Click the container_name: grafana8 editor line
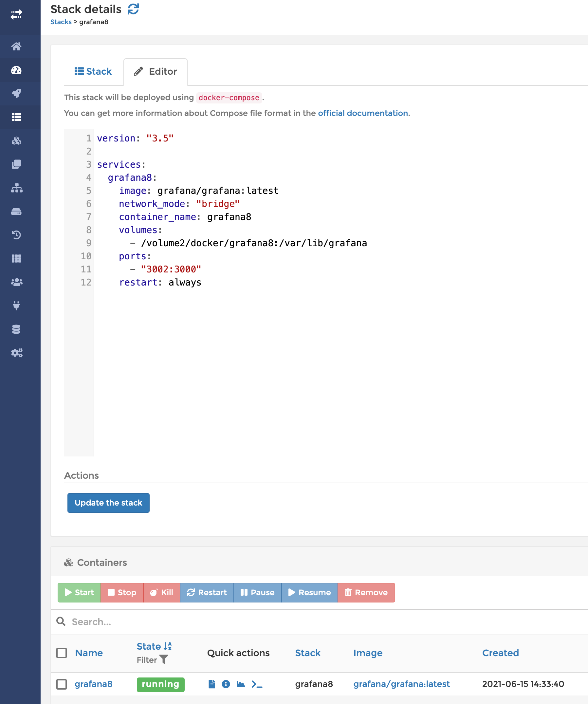This screenshot has height=704, width=588. (x=185, y=217)
